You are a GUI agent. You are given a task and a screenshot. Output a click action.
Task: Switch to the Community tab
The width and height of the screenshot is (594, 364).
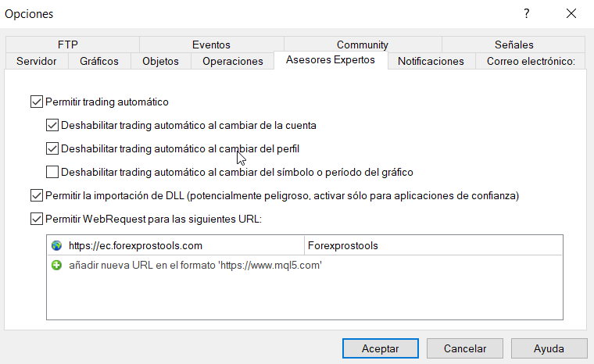click(363, 45)
